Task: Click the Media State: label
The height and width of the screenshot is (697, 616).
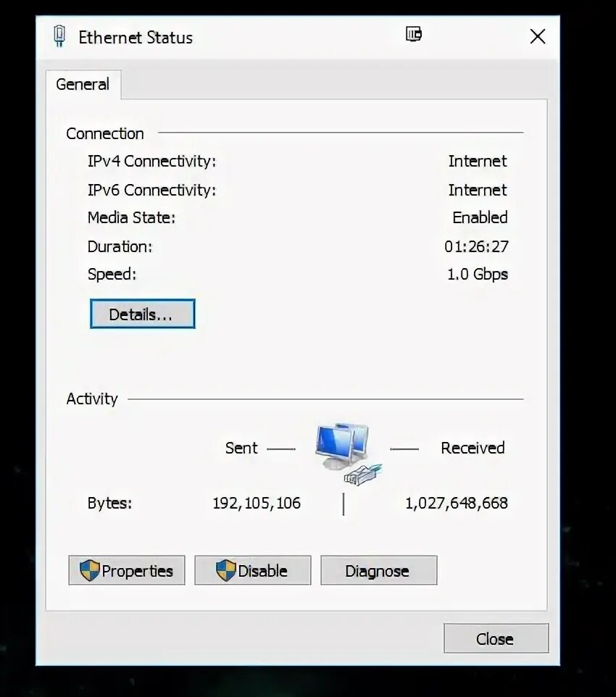Action: (x=132, y=217)
